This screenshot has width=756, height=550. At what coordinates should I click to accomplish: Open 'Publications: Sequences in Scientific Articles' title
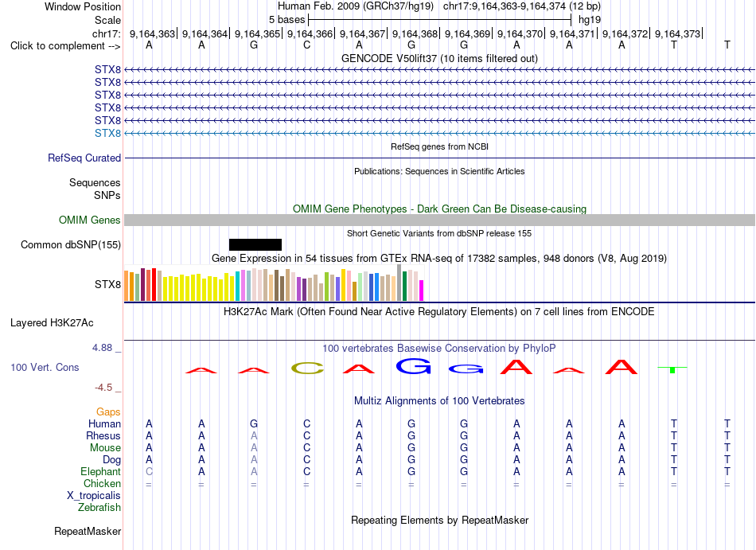tap(439, 171)
